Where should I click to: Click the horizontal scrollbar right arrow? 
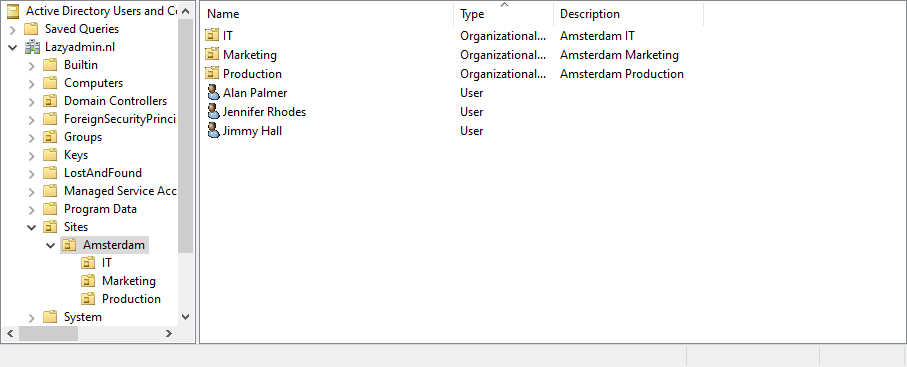pos(168,333)
